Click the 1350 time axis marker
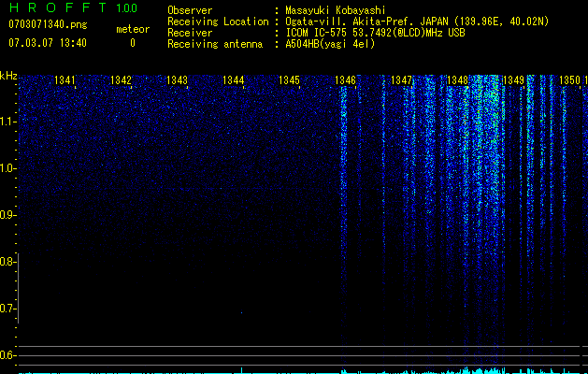The height and width of the screenshot is (374, 588). point(569,80)
